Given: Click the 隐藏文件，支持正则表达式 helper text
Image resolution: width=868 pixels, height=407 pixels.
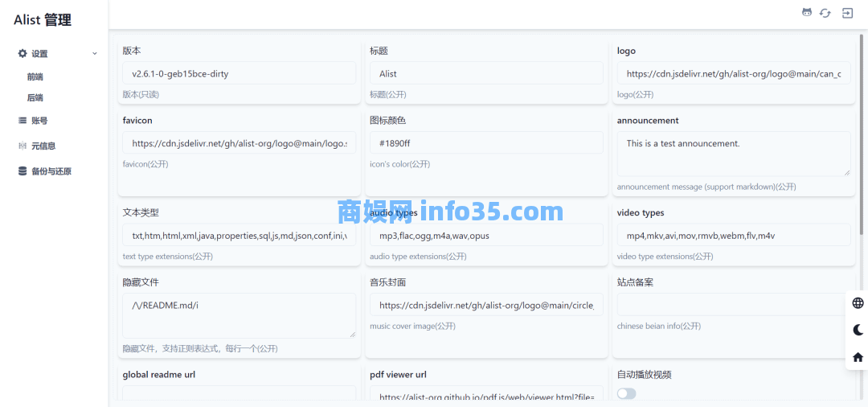Looking at the screenshot, I should coord(200,349).
